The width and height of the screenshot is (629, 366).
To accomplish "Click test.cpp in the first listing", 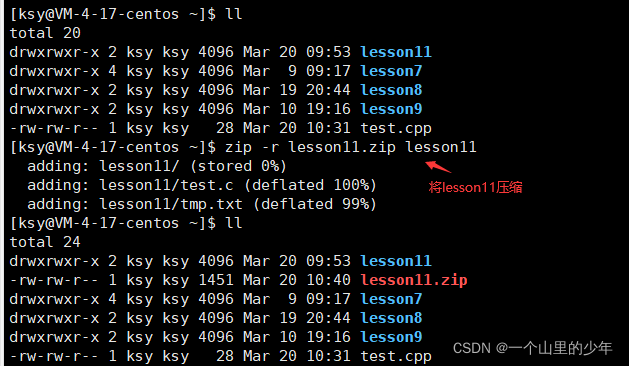I will 396,128.
